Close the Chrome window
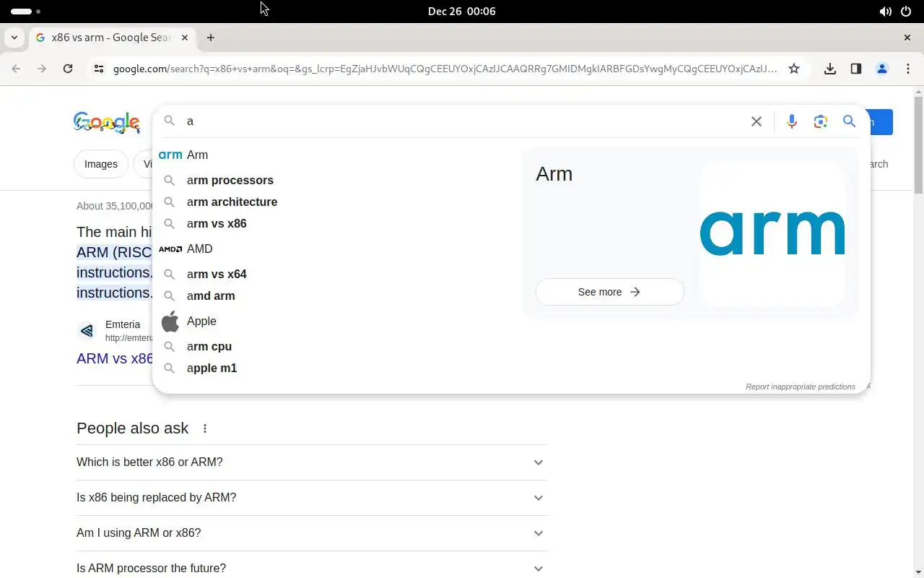 [x=907, y=38]
